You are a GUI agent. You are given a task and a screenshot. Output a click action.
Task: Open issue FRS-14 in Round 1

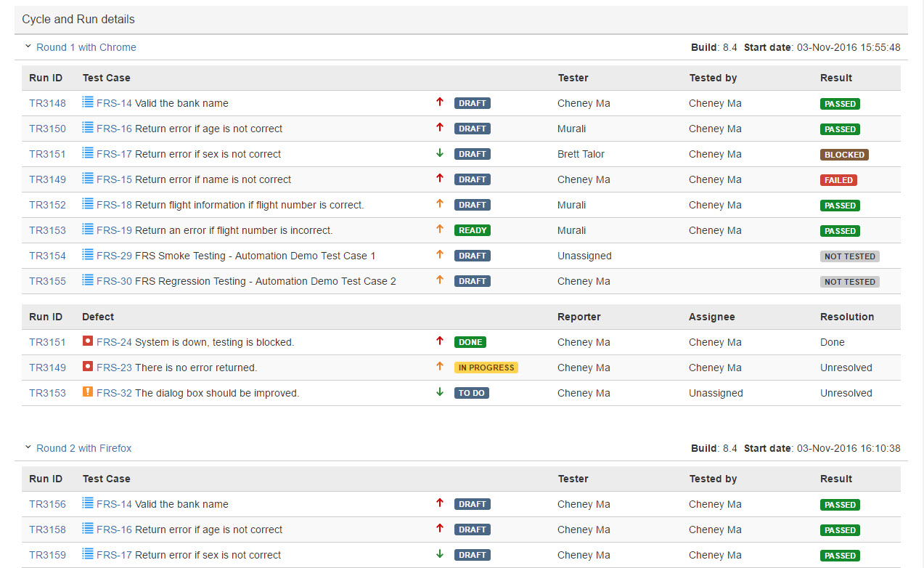(x=114, y=103)
